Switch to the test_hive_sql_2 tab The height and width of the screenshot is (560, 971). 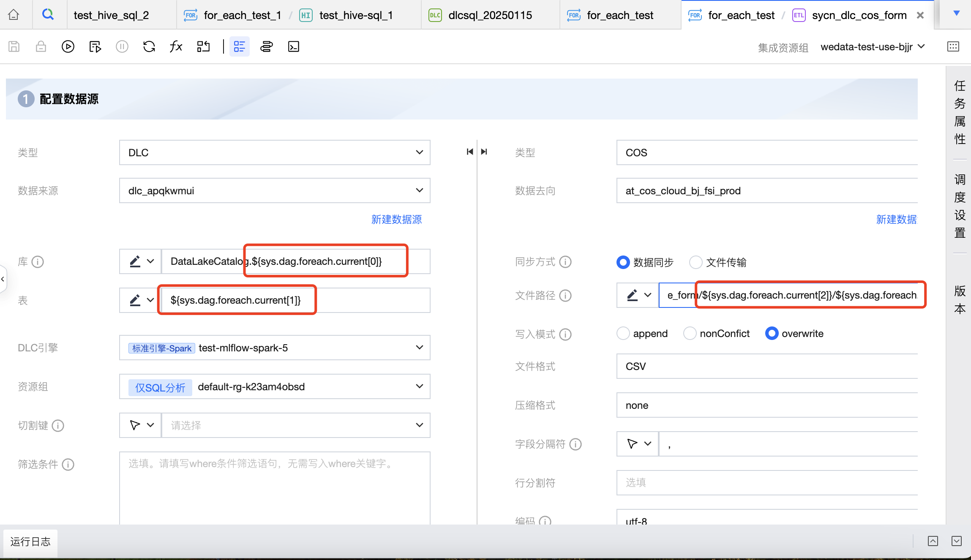(x=111, y=15)
